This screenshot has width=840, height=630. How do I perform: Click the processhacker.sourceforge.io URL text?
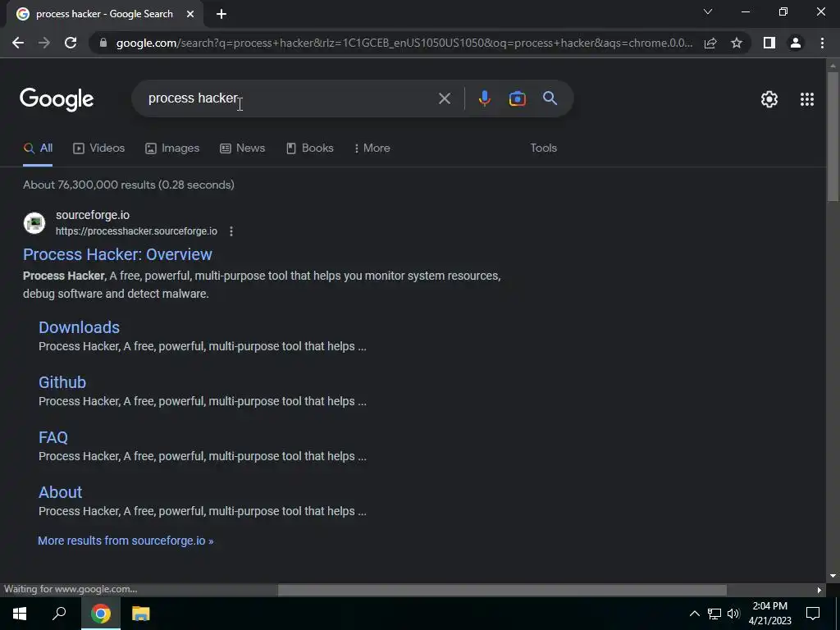coord(137,231)
